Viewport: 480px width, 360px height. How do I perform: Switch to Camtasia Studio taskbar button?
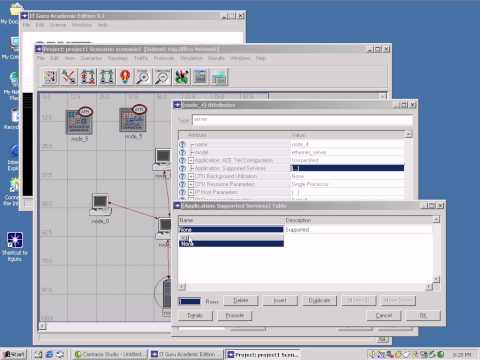click(x=110, y=354)
